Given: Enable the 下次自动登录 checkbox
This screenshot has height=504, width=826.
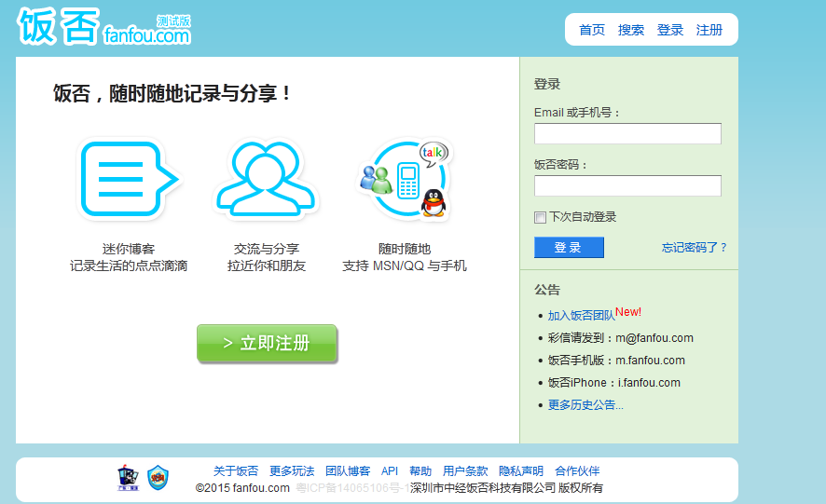Looking at the screenshot, I should pos(540,218).
